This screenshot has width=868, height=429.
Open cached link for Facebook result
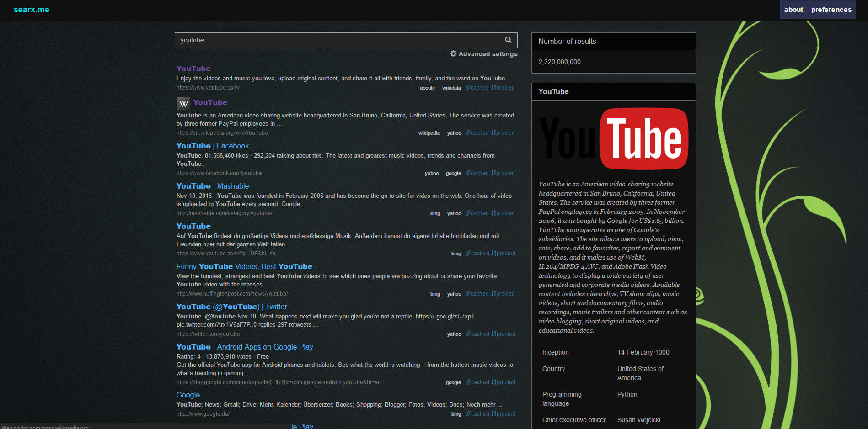click(477, 173)
